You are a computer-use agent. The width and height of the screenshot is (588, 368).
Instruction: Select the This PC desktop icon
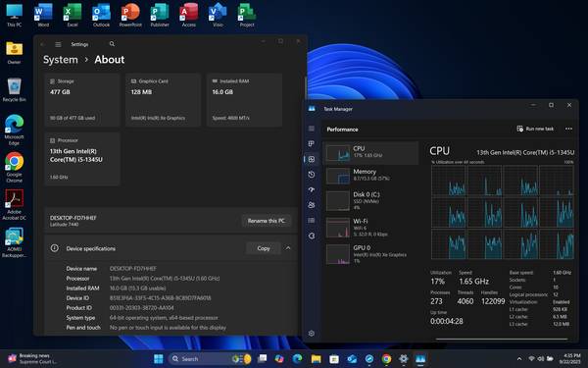(x=15, y=16)
